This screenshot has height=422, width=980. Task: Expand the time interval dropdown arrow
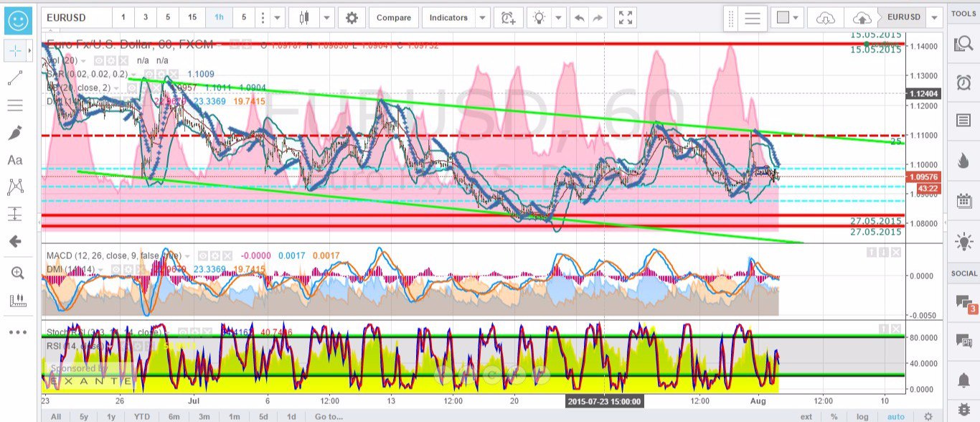click(278, 17)
